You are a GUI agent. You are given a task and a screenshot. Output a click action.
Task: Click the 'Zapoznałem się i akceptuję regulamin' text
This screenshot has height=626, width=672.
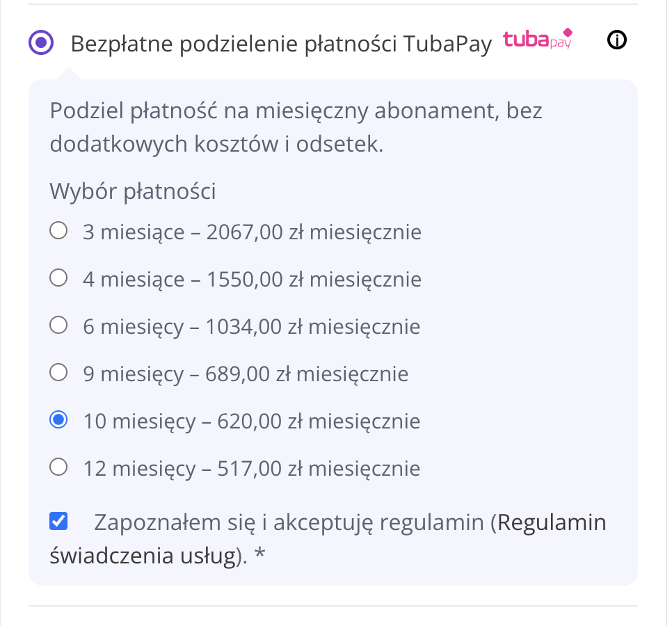[x=289, y=523]
